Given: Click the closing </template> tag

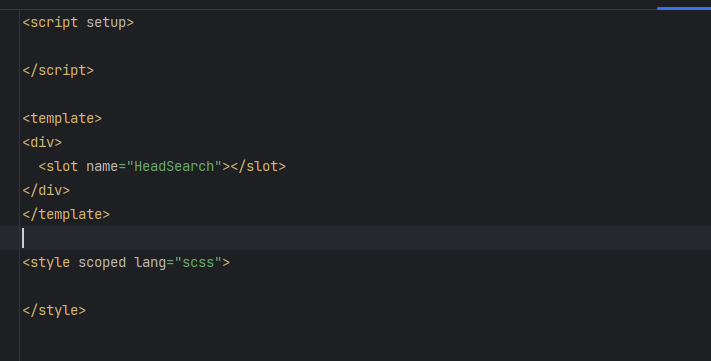Looking at the screenshot, I should click(x=66, y=215).
